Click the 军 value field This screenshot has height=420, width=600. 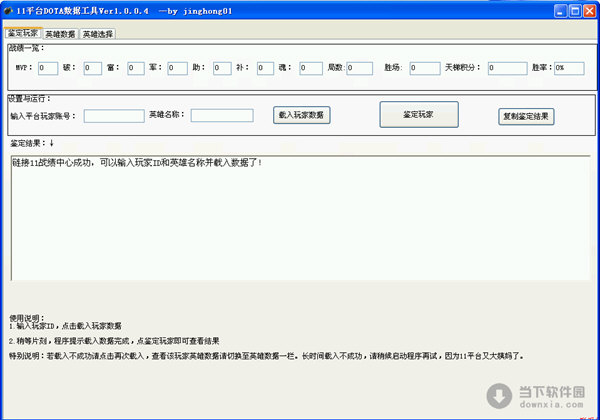(178, 68)
